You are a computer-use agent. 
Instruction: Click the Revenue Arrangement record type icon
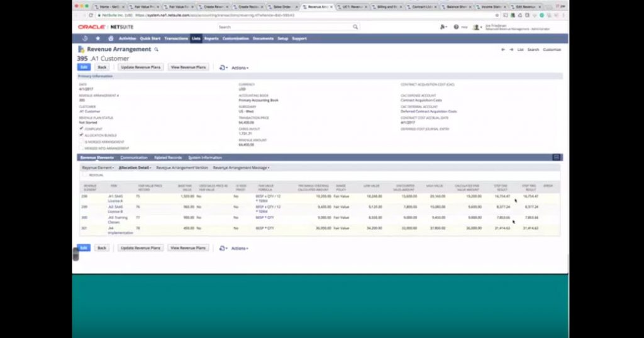tap(81, 49)
